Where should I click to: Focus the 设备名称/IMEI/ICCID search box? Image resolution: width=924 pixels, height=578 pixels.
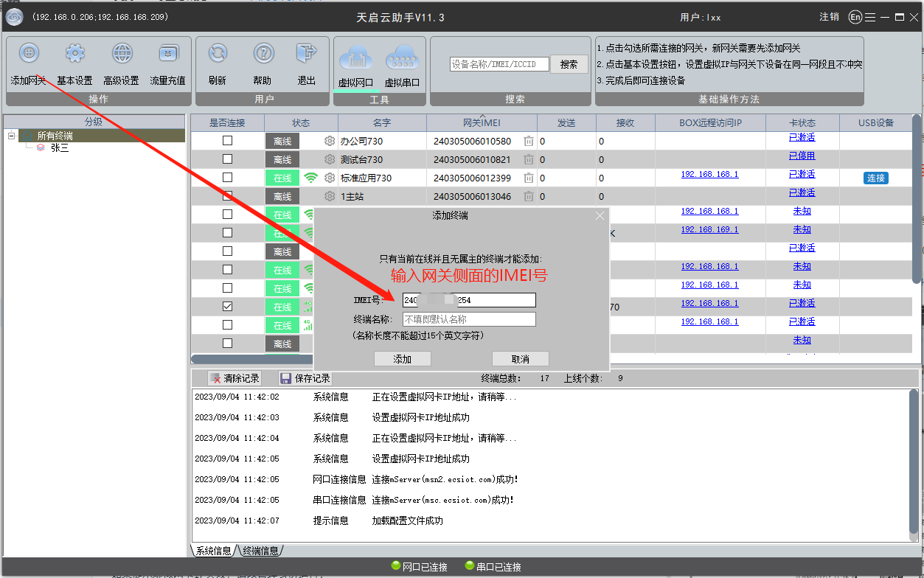click(x=499, y=65)
